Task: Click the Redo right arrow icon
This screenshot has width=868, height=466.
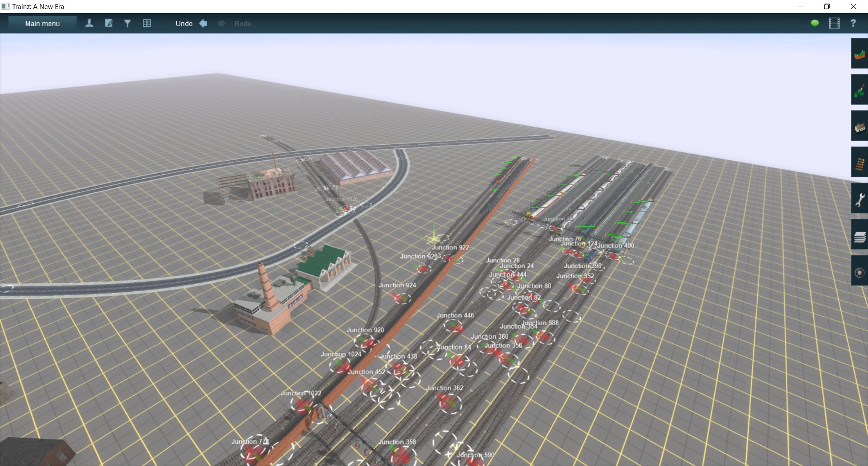Action: click(x=222, y=24)
